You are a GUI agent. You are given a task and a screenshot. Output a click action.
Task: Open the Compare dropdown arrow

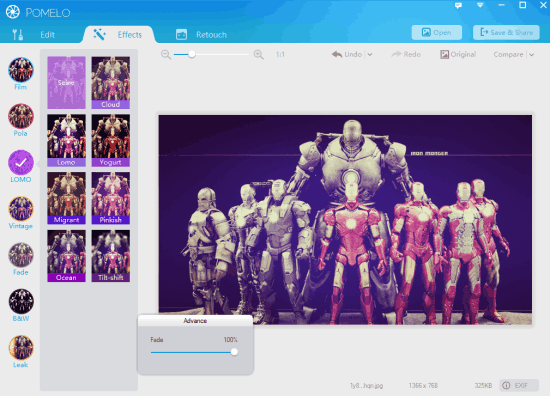pos(532,55)
